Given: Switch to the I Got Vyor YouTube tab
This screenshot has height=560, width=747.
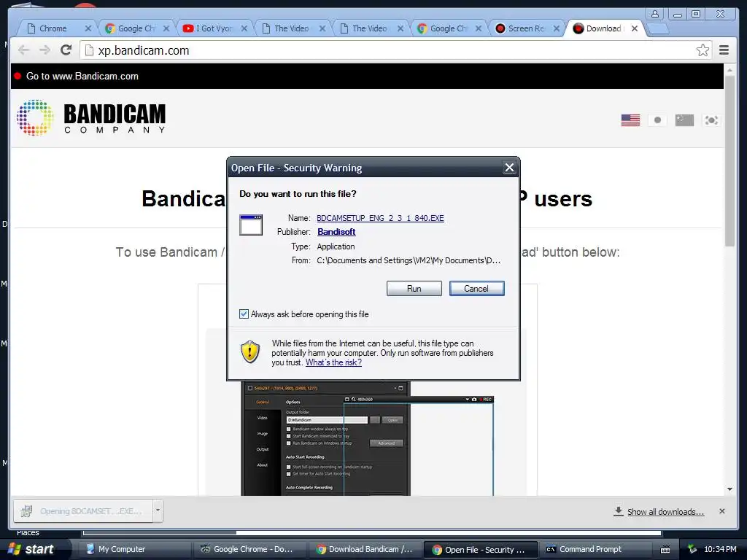Looking at the screenshot, I should point(214,28).
